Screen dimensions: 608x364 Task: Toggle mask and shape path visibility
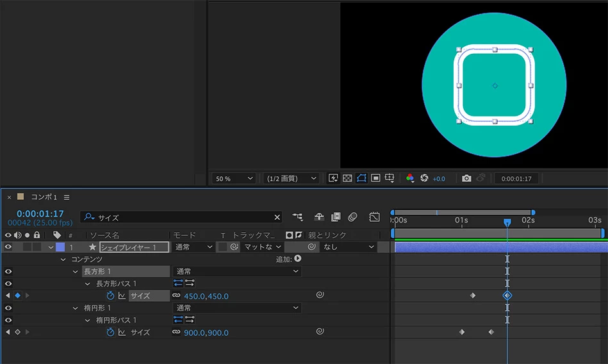(361, 178)
